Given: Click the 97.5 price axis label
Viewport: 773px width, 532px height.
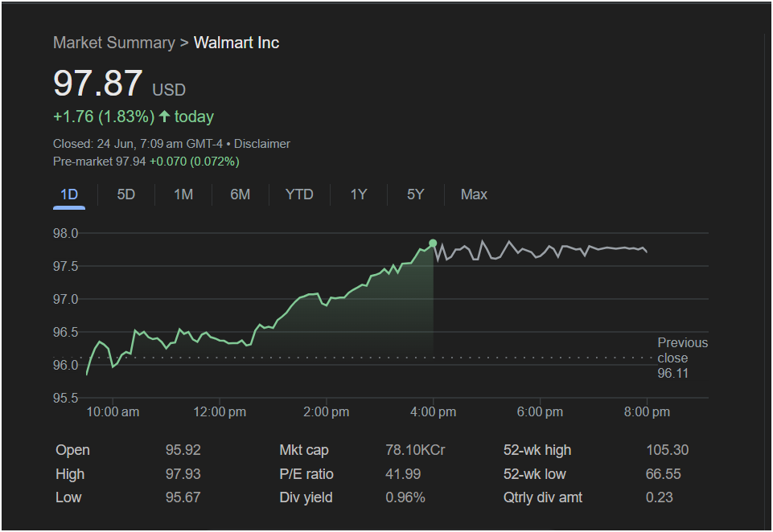Looking at the screenshot, I should tap(66, 267).
